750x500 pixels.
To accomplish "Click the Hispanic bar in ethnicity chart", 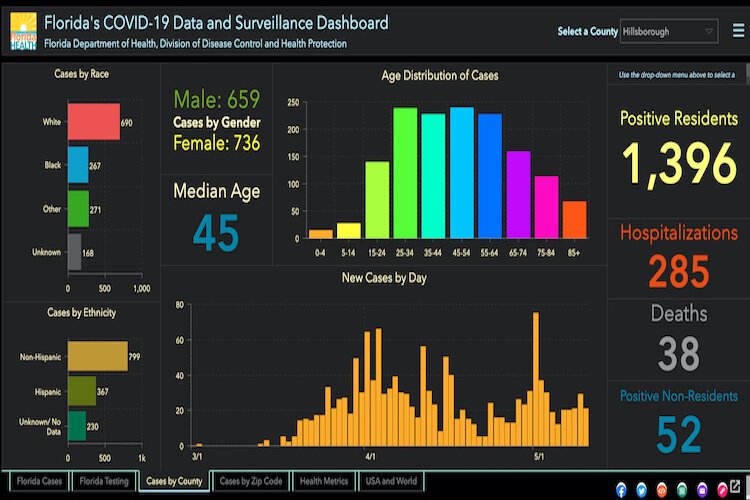I will 81,390.
